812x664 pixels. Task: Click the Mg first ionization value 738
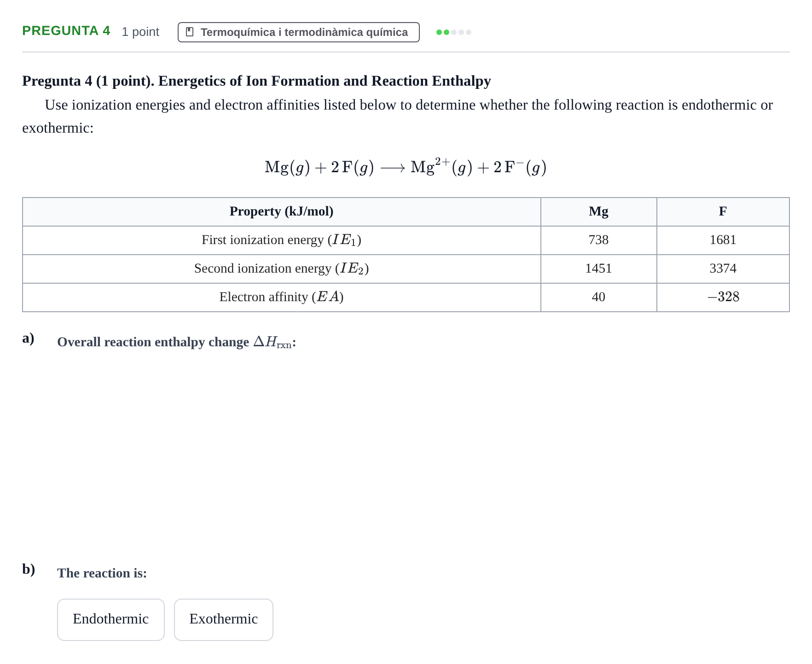point(598,240)
